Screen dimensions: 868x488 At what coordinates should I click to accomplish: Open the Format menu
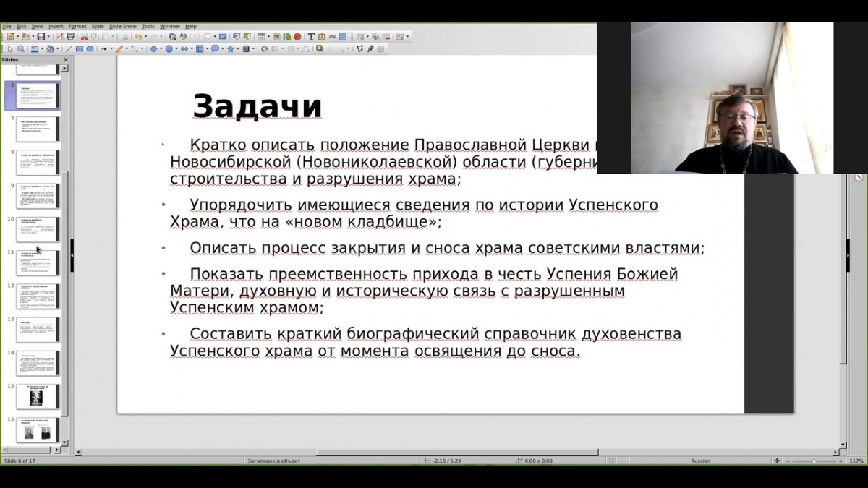click(x=77, y=26)
